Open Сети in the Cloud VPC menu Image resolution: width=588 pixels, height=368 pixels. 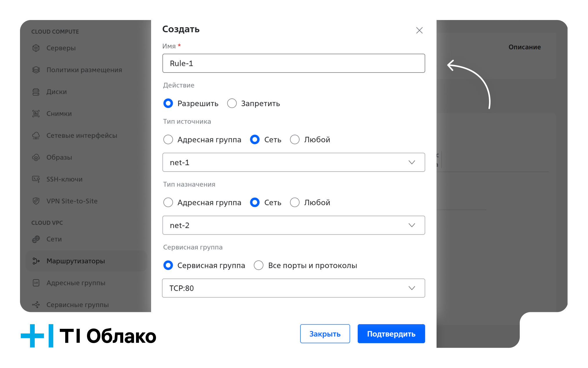[x=54, y=239]
